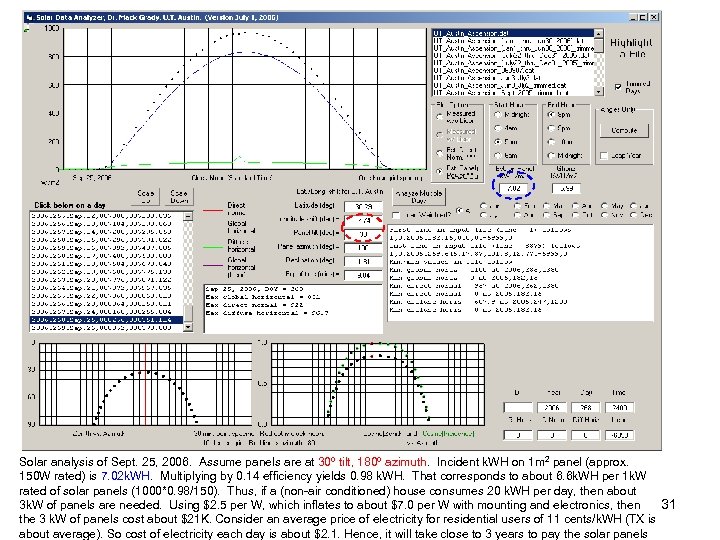Select the highlighted UT_Austin_Ascension.dat file entry

[513, 33]
